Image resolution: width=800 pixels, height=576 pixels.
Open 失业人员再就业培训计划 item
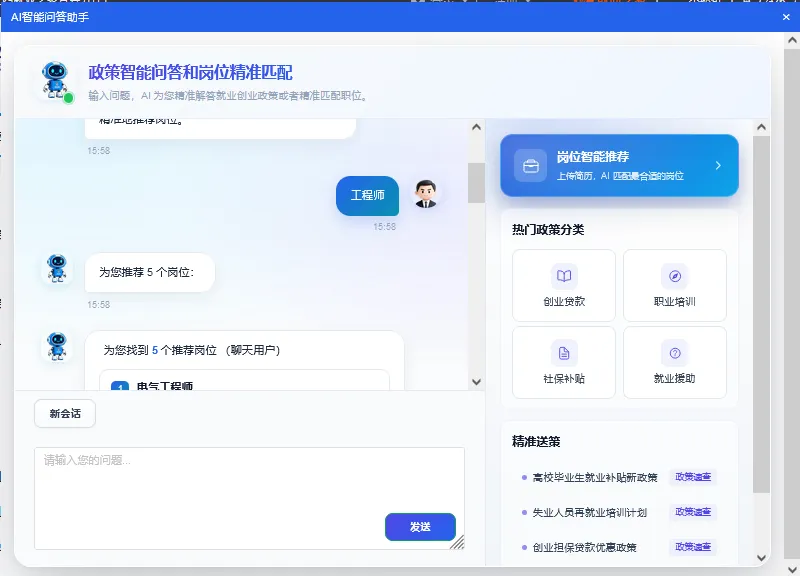click(589, 512)
